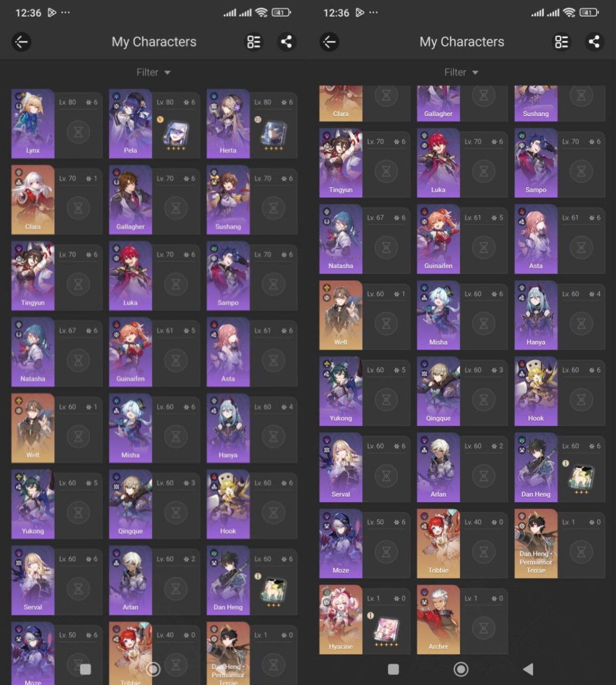Viewport: 616px width, 685px height.
Task: Tap the Android home circle in the right screenshot
Action: pos(461,669)
